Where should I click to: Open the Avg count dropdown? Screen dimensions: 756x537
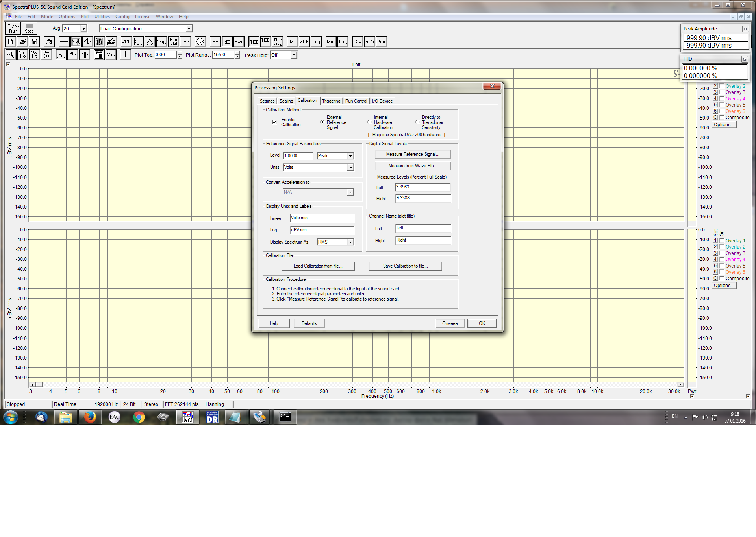click(83, 28)
